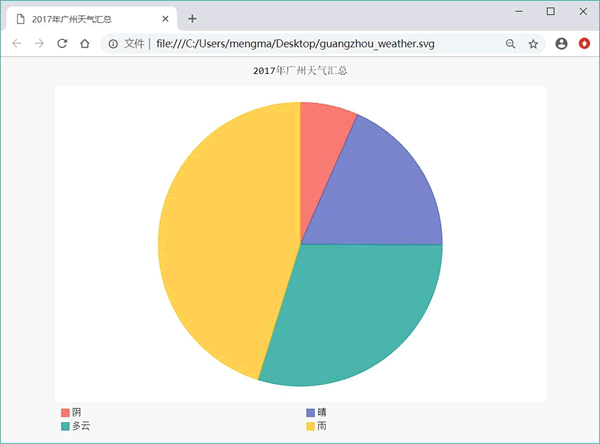Reload the page with the refresh icon
600x444 pixels.
click(62, 44)
